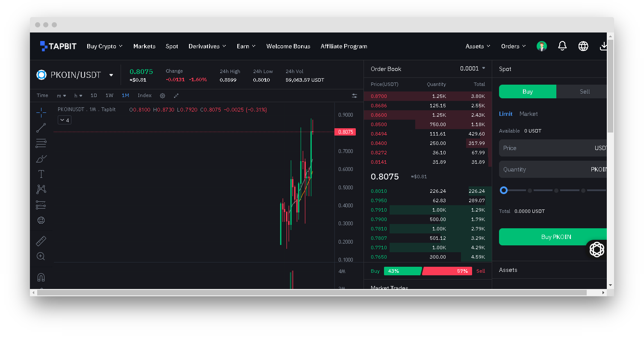This screenshot has width=644, height=339.
Task: Open the Welcome Bonus page
Action: 288,46
